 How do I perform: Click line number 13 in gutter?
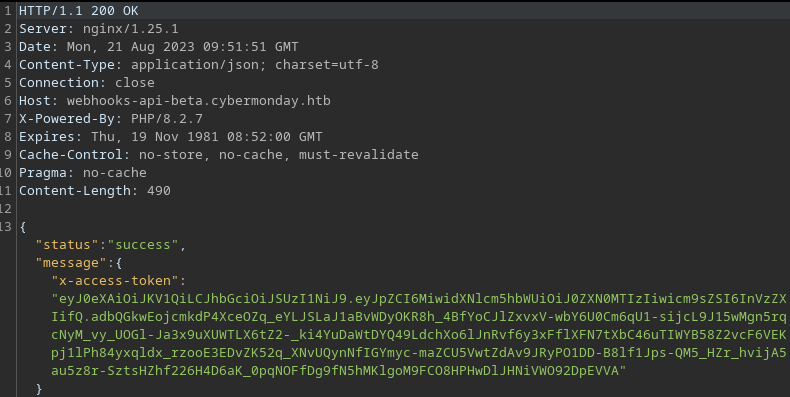(x=6, y=227)
